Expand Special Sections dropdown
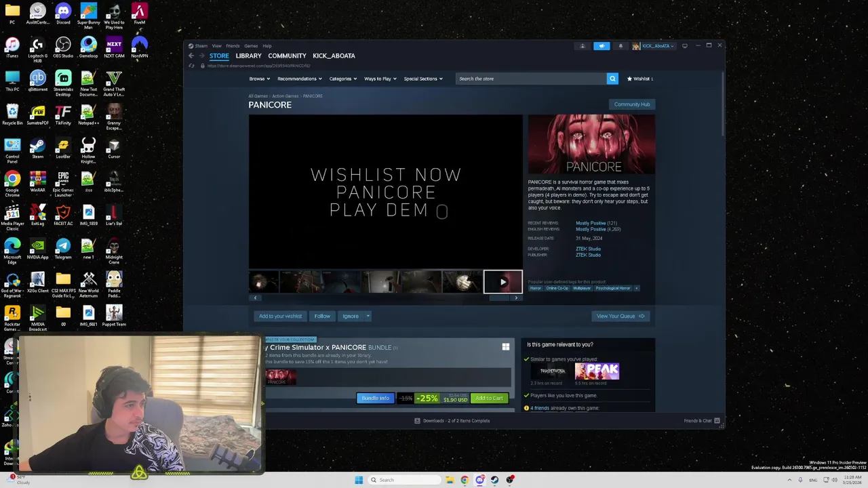The height and width of the screenshot is (488, 868). tap(423, 79)
